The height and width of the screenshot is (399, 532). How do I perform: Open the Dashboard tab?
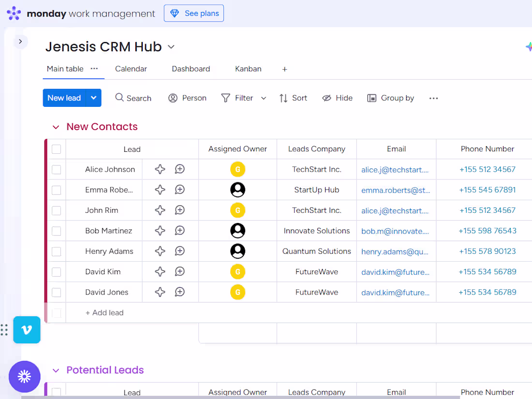[191, 69]
